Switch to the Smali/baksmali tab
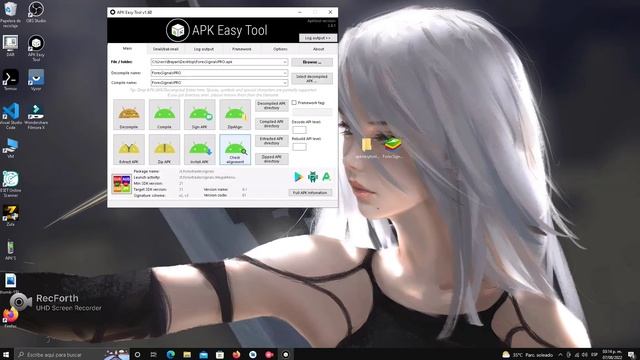 coord(165,49)
